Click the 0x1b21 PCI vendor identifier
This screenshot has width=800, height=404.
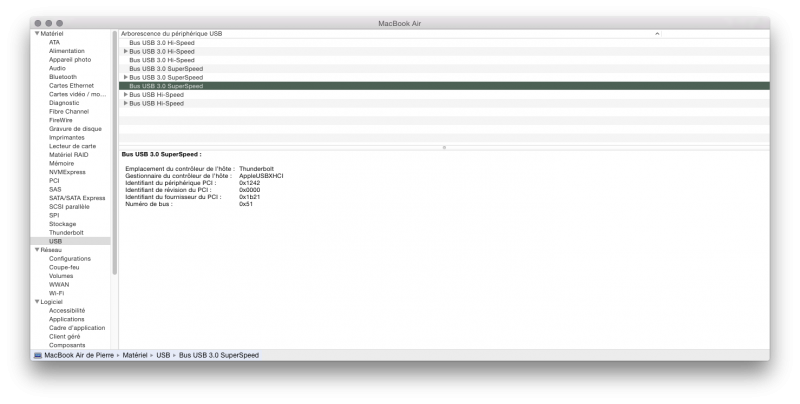coord(249,197)
